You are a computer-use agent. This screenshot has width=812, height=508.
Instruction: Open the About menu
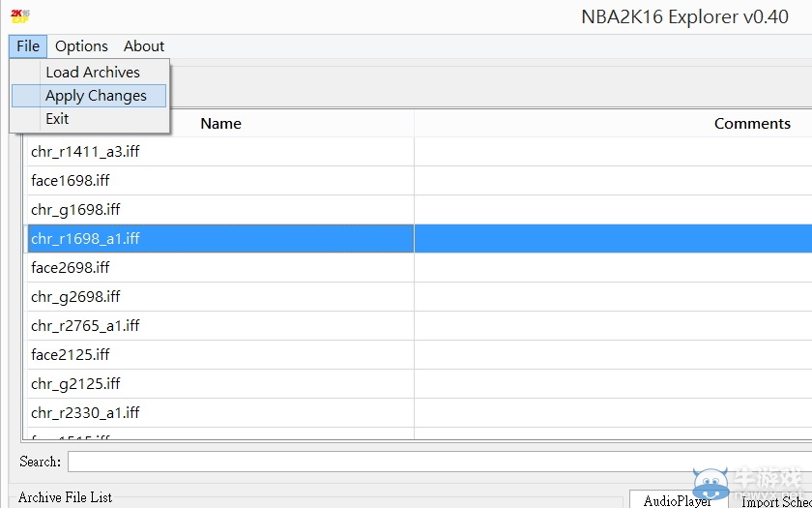point(143,46)
